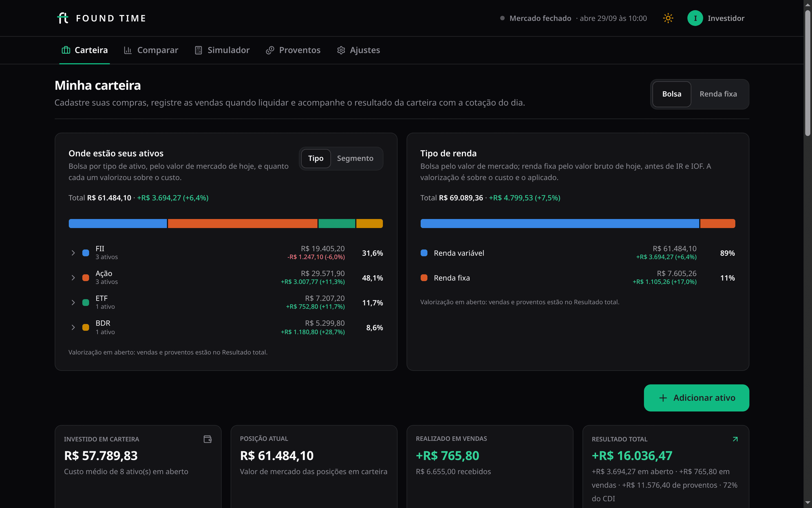Click the Comparar bar chart icon
Viewport: 812px width, 508px height.
(128, 50)
